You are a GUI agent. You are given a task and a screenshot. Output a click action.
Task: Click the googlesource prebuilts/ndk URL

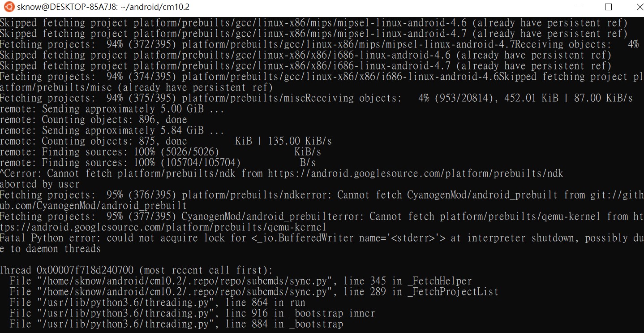415,173
